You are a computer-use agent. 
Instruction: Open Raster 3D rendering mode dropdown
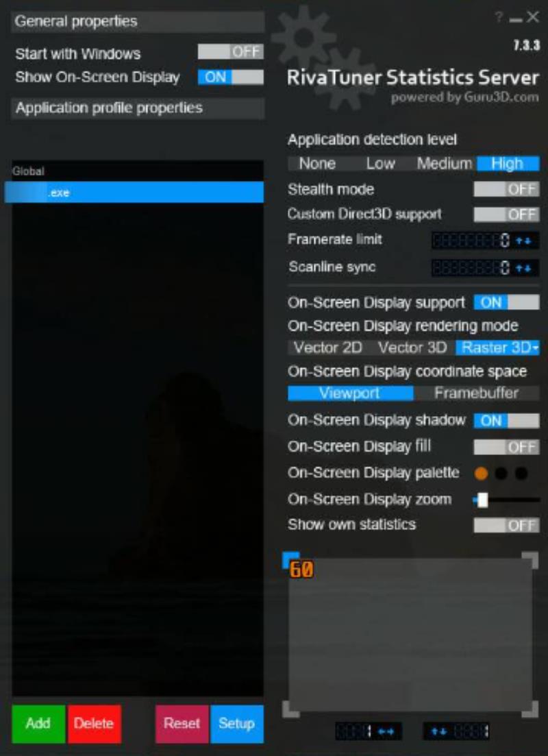[x=497, y=347]
